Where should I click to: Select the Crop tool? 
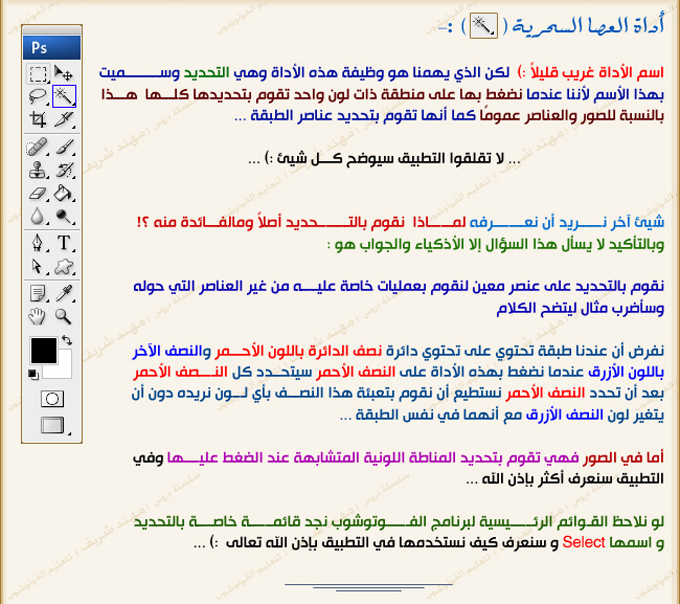38,119
